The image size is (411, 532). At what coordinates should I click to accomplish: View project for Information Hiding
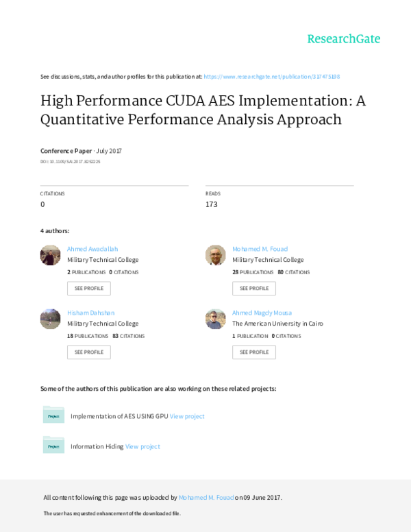click(x=142, y=446)
